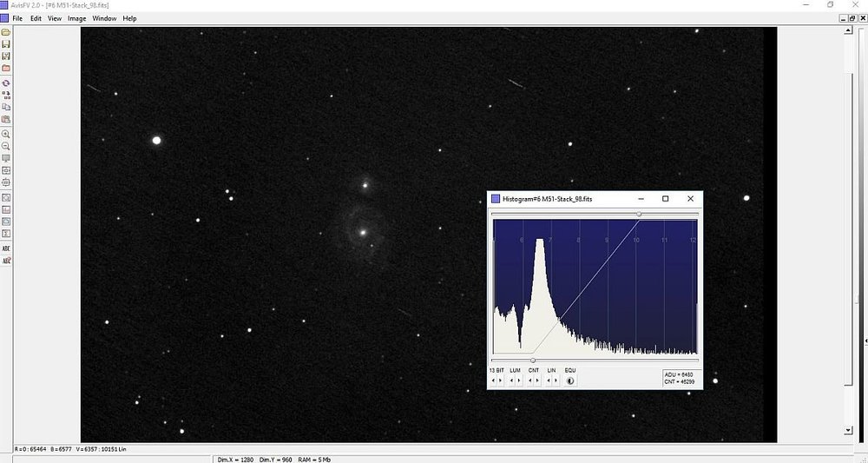The image size is (868, 463).
Task: Click the R=0 : 65464 status entry
Action: pyautogui.click(x=30, y=449)
